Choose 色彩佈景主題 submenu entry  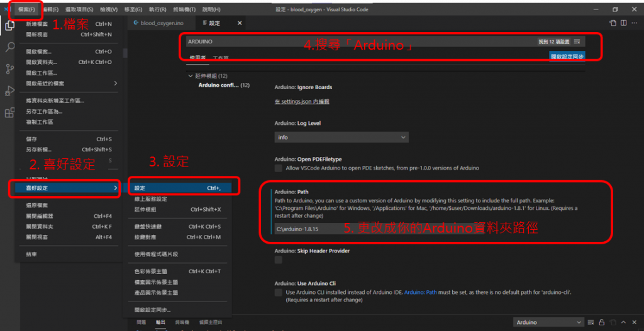(x=177, y=271)
